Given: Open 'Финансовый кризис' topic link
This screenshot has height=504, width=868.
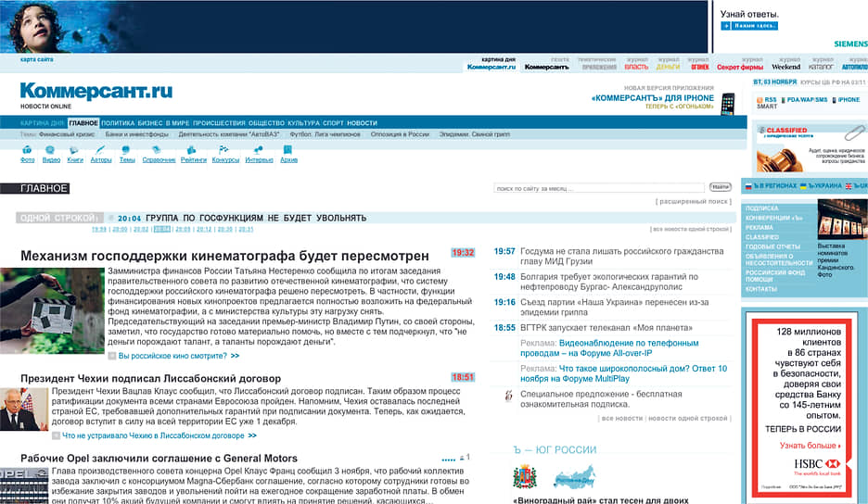Looking at the screenshot, I should 67,134.
